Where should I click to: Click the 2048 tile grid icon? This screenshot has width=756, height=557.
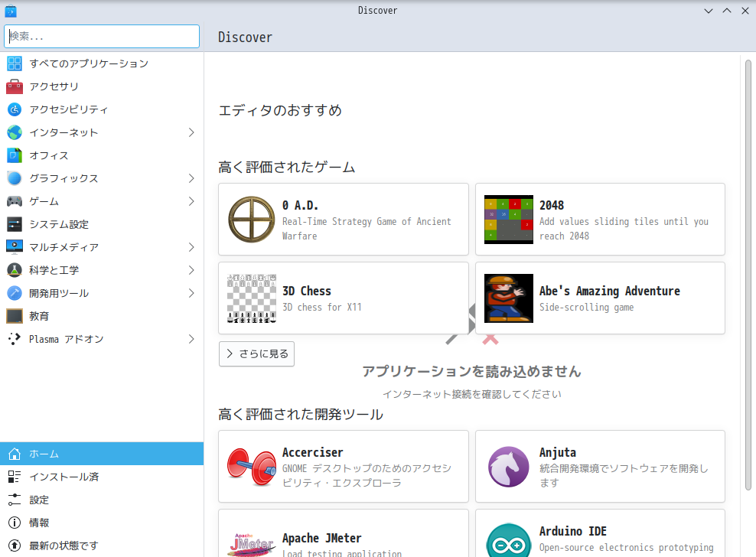pos(509,220)
